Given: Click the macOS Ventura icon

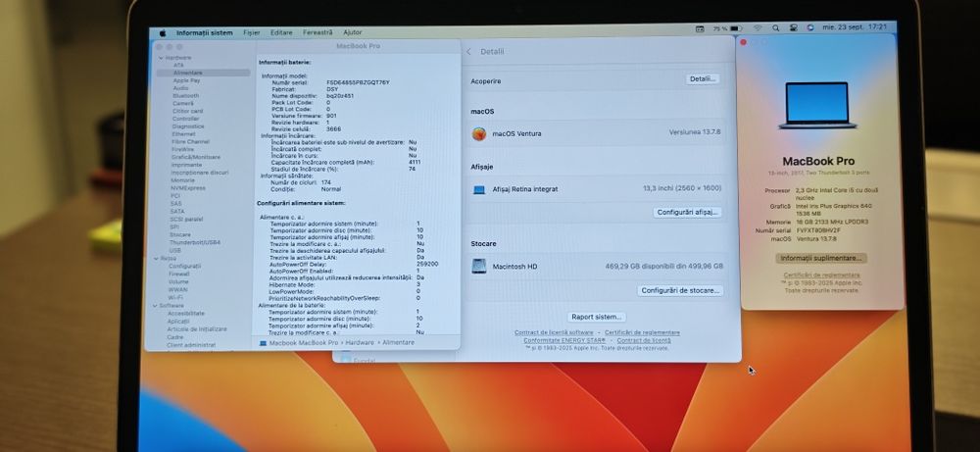Looking at the screenshot, I should click(x=479, y=133).
